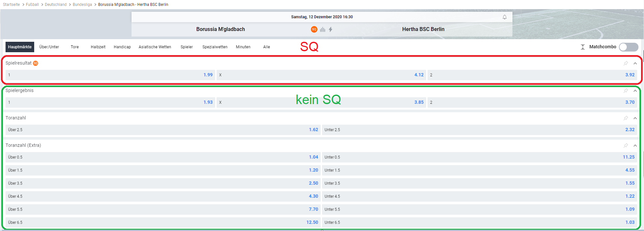Screen dimensions: 644x231
Task: Pick Über 3.5 at 2.50
Action: coord(163,183)
